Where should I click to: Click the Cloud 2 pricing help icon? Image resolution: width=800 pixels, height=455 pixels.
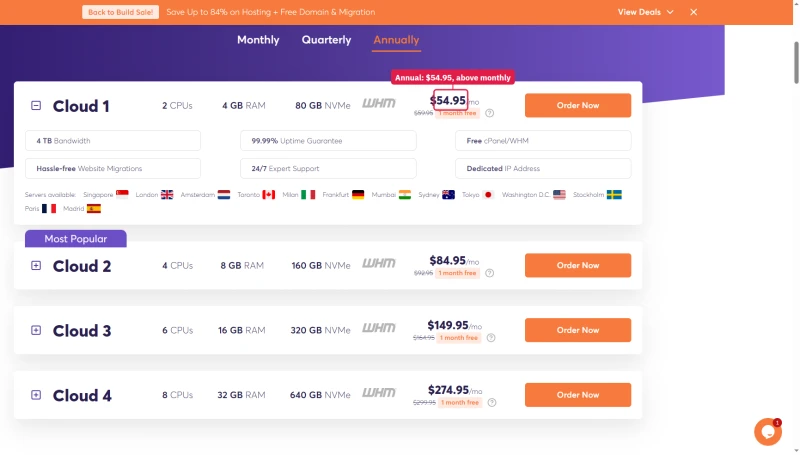coord(489,273)
